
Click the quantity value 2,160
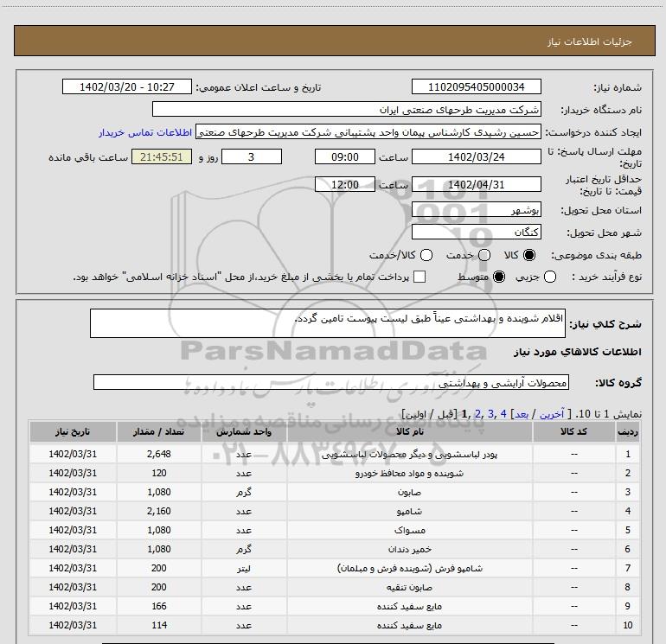pos(159,511)
